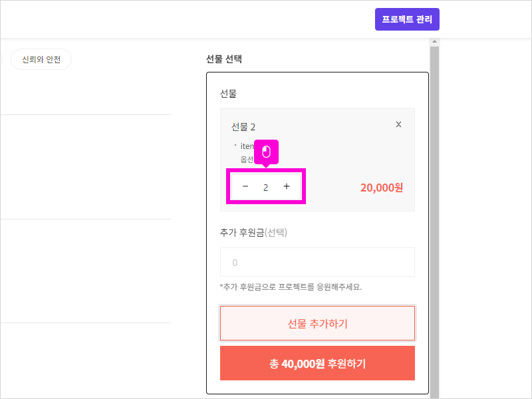Click the 선물 section label
Image resolution: width=532 pixels, height=399 pixels.
tap(228, 94)
